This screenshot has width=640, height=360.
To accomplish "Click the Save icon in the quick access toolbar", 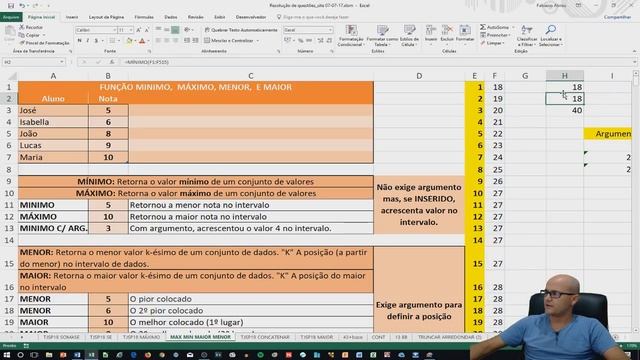I will click(x=11, y=6).
